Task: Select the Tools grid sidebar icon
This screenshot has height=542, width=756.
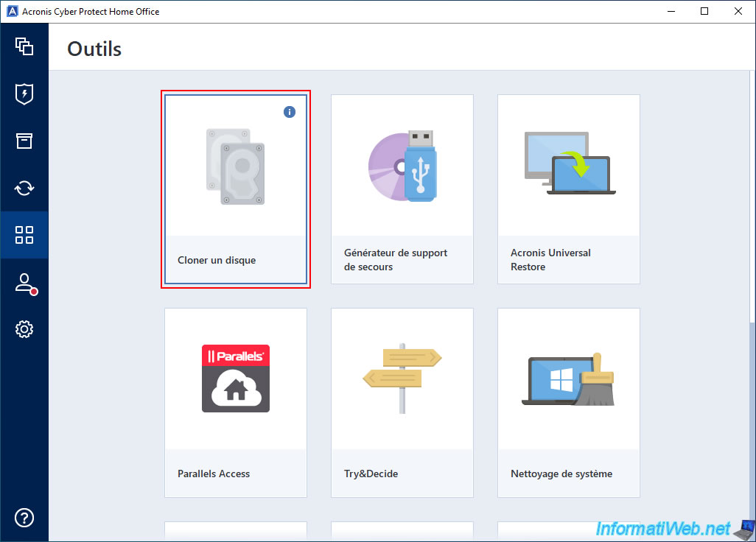Action: click(x=24, y=235)
